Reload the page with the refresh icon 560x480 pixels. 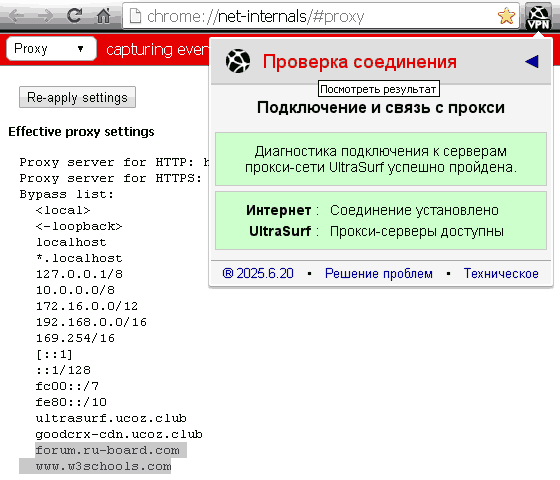[x=74, y=15]
